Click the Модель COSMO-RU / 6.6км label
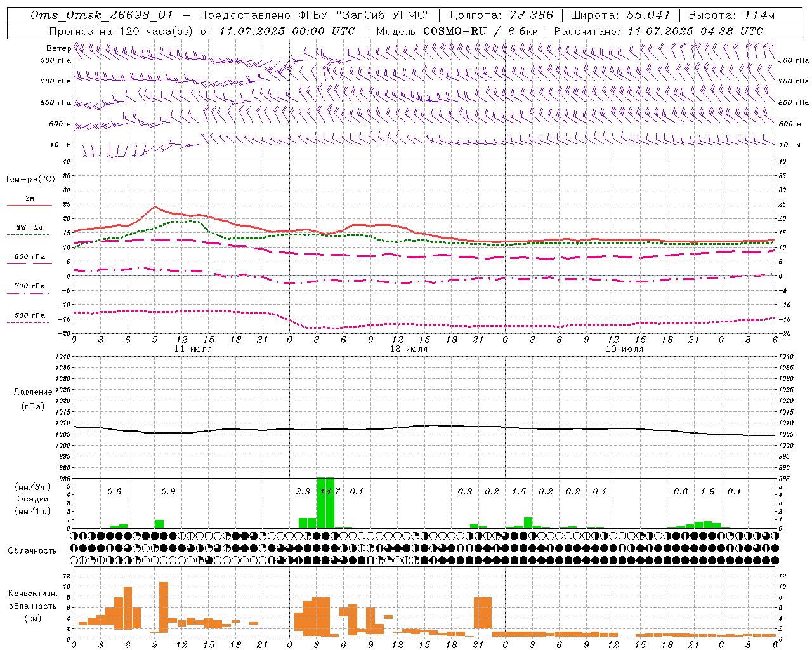Image resolution: width=812 pixels, height=650 pixels. coord(457,31)
